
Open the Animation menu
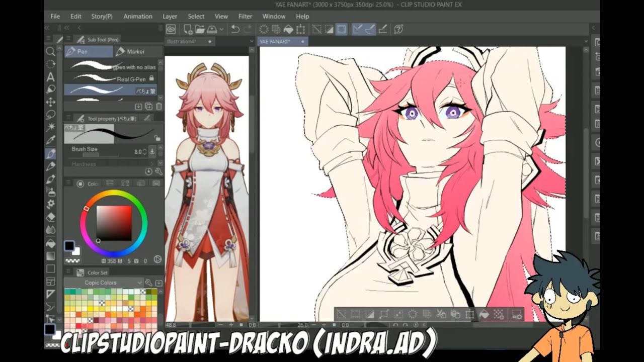tap(138, 16)
